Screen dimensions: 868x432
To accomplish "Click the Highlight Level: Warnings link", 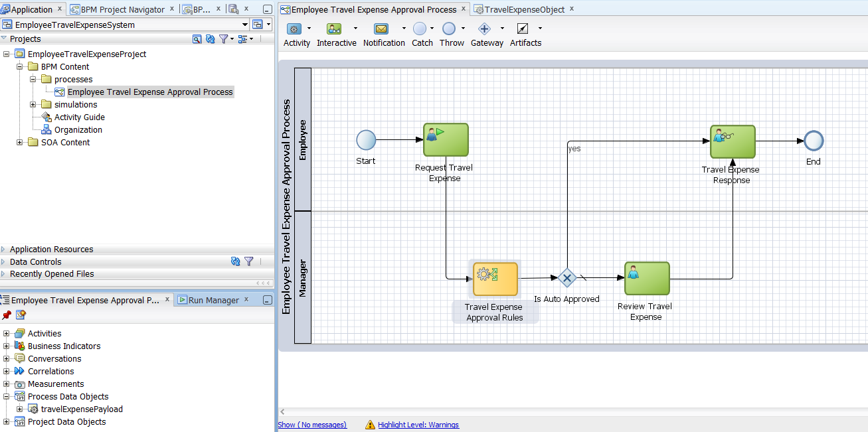I will [418, 425].
